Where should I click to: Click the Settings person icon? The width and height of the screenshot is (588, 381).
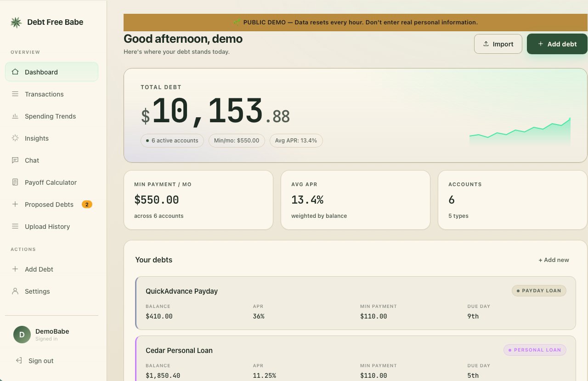click(x=15, y=291)
